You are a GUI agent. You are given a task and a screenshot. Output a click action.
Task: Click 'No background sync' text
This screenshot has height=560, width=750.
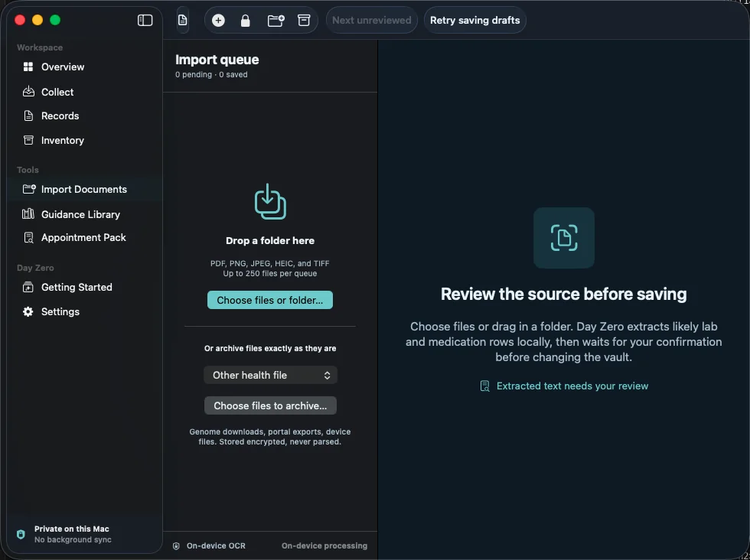pyautogui.click(x=73, y=539)
